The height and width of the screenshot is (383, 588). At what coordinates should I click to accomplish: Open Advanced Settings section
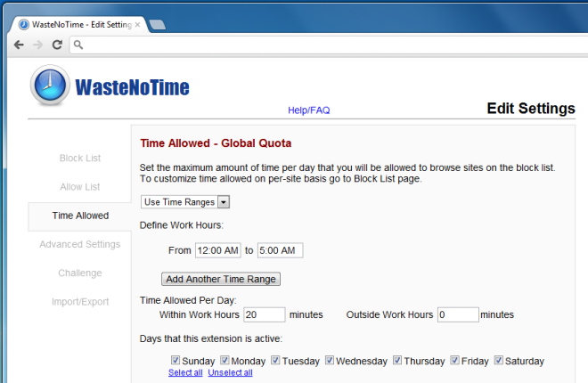(x=80, y=244)
